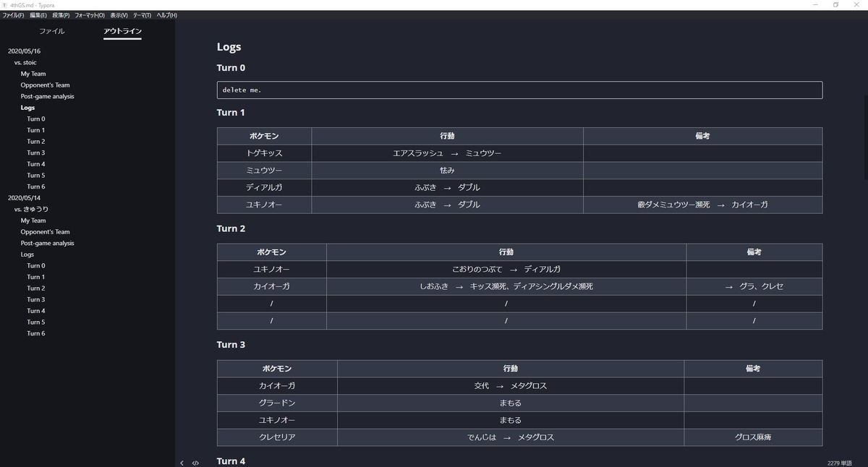This screenshot has width=868, height=467.
Task: Click the ディアルガ cell in the Turn 1 table
Action: click(x=264, y=187)
